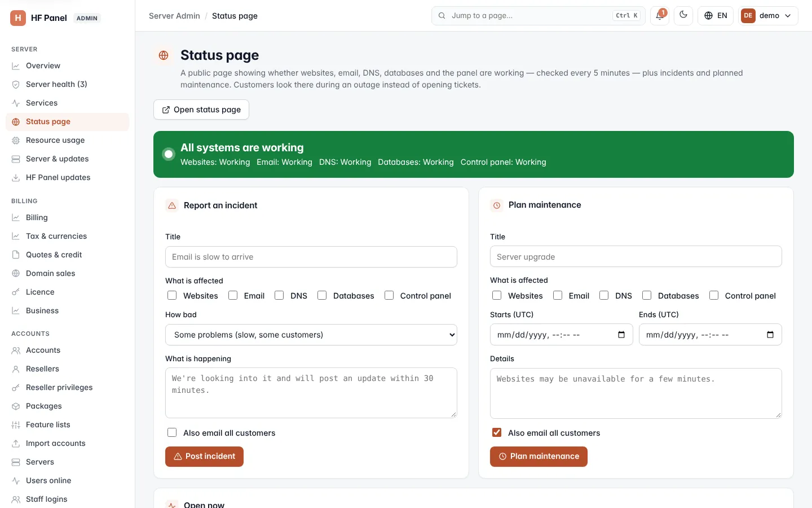This screenshot has width=812, height=508.
Task: Open Users online in sidebar
Action: (67, 481)
